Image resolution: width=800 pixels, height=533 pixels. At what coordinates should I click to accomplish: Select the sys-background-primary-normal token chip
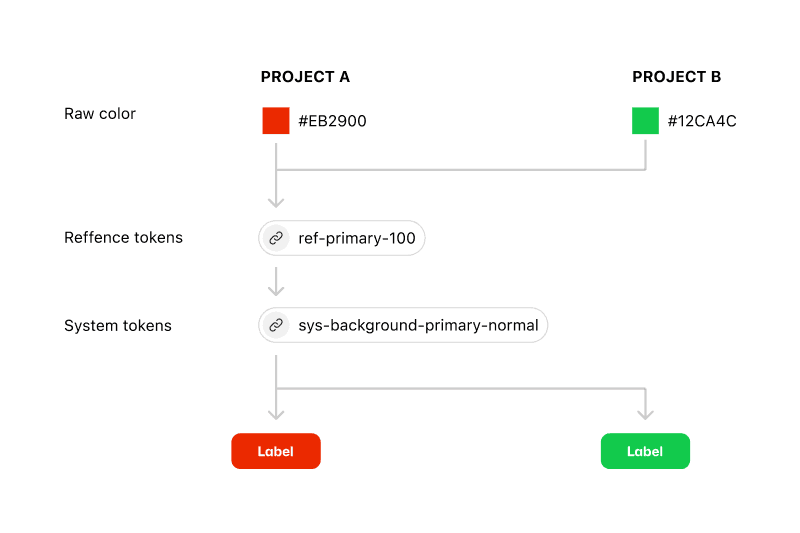pos(403,325)
